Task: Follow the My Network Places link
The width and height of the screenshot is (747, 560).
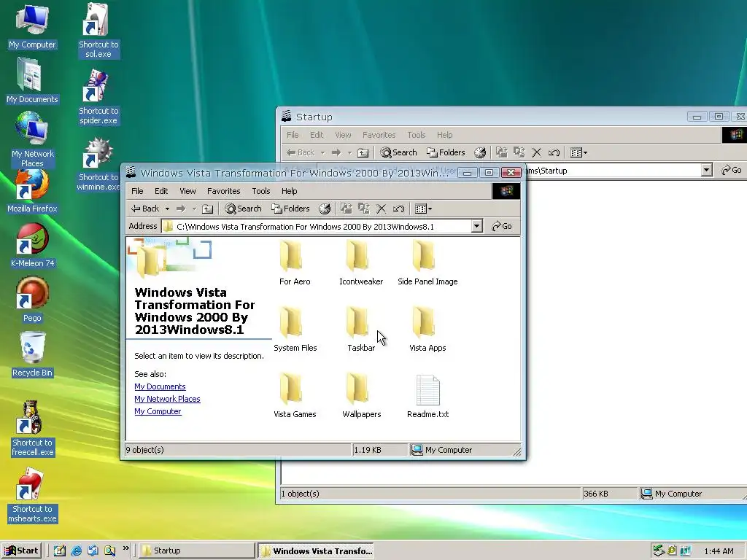Action: 167,399
